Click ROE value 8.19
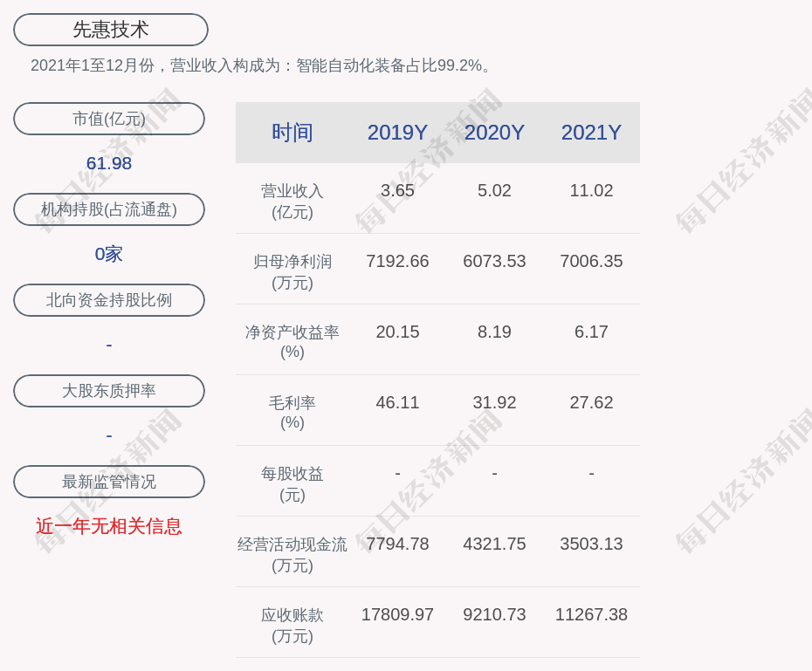The height and width of the screenshot is (671, 812). click(x=494, y=332)
